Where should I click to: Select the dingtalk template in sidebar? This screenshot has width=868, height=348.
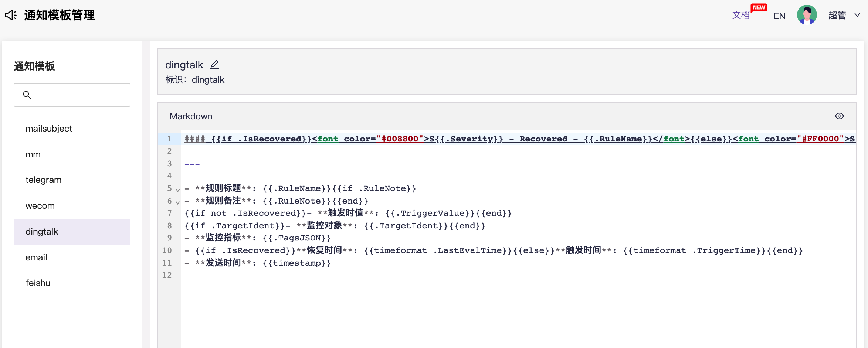[x=42, y=232]
